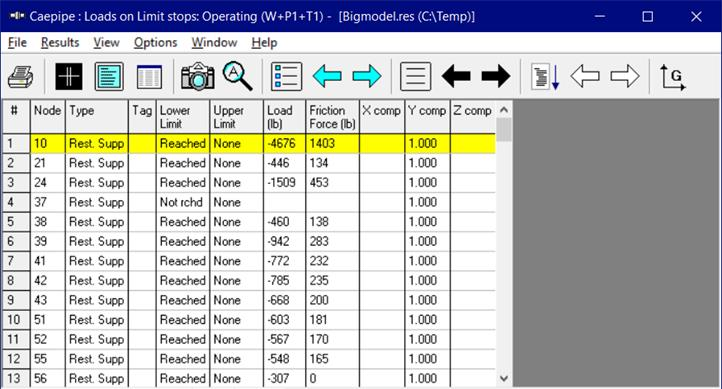Image resolution: width=722 pixels, height=389 pixels.
Task: Click the white outlined right arrow icon
Action: click(625, 76)
